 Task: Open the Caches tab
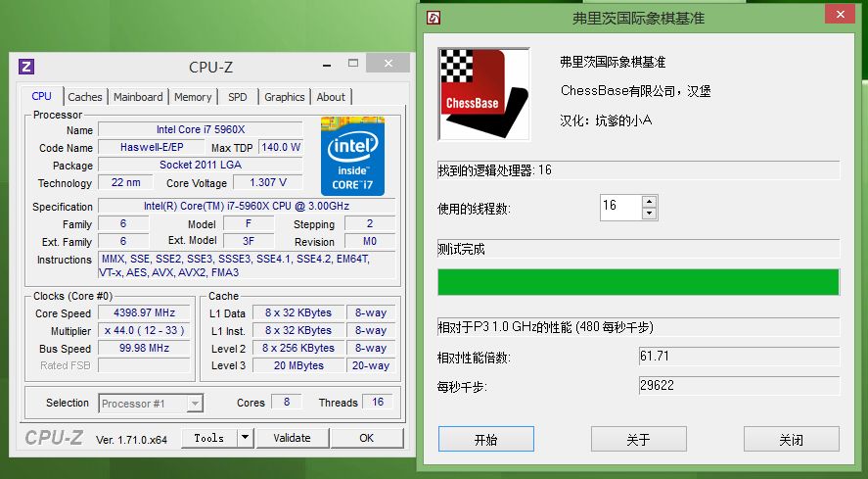pos(85,97)
